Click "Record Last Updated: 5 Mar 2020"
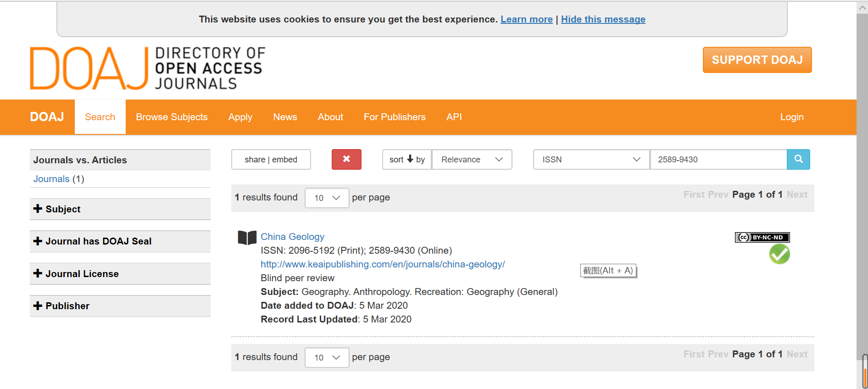Viewport: 868px width, 389px height. click(336, 319)
